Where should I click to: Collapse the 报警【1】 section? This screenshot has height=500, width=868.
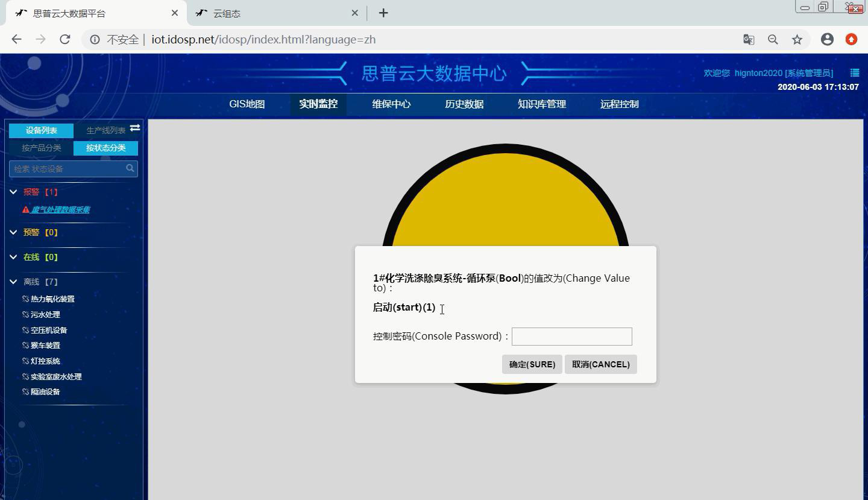click(x=13, y=191)
